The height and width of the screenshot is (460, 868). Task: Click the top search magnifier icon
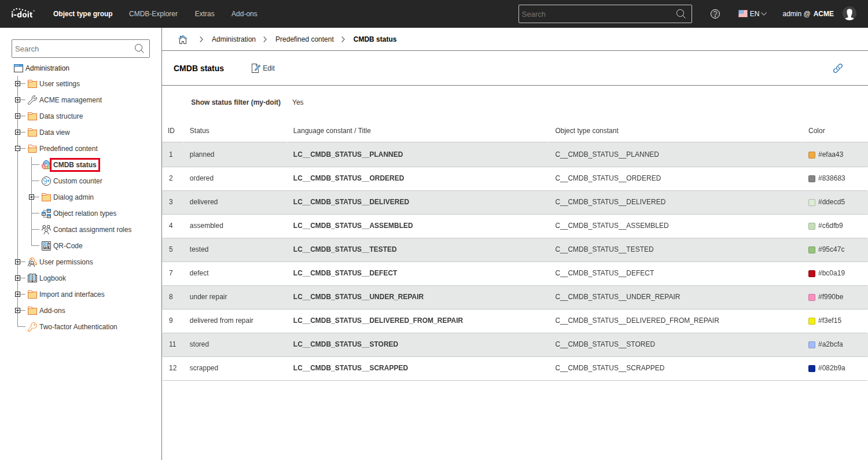[681, 14]
